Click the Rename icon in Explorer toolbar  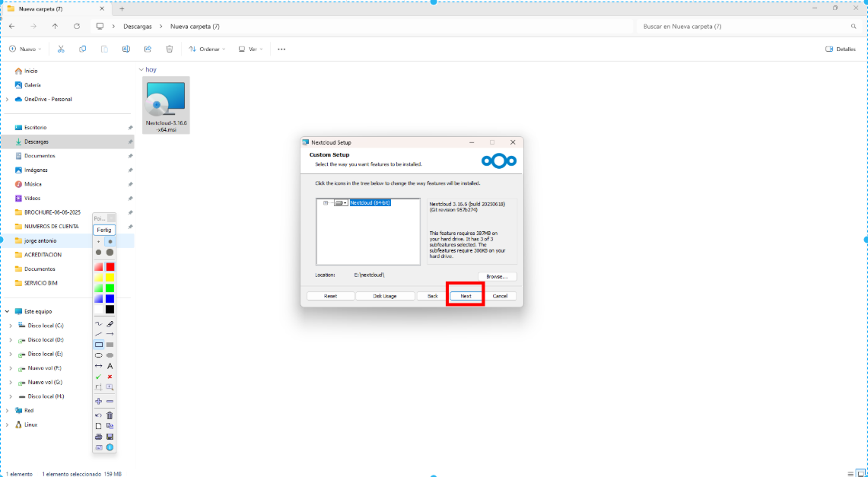126,49
